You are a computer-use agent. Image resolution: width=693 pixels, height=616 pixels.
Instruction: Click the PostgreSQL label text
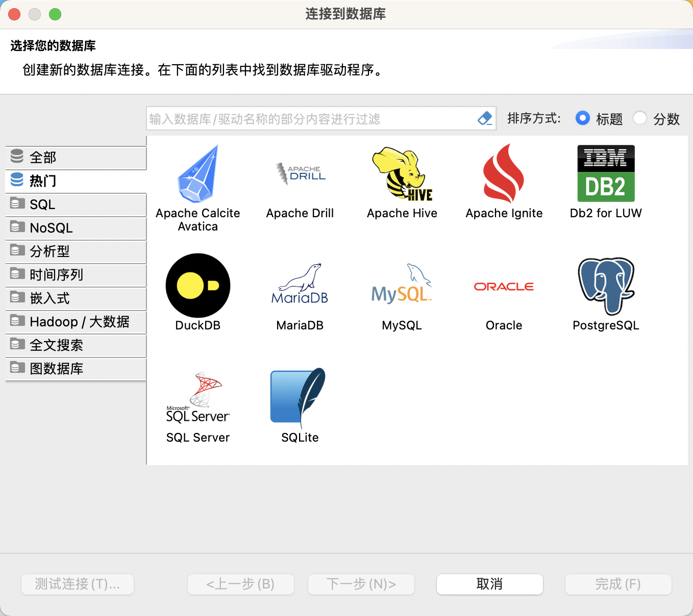pos(606,325)
